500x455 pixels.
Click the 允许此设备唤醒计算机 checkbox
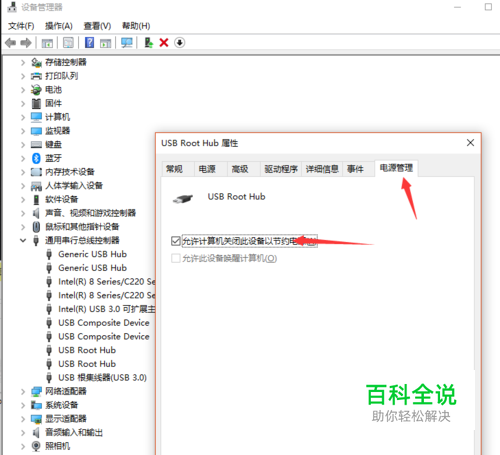click(176, 258)
